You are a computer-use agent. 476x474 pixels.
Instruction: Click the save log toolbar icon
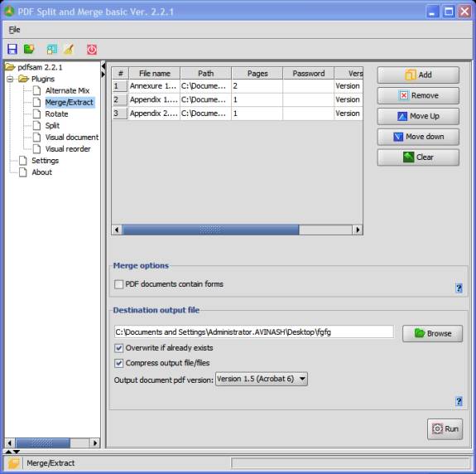(x=52, y=49)
